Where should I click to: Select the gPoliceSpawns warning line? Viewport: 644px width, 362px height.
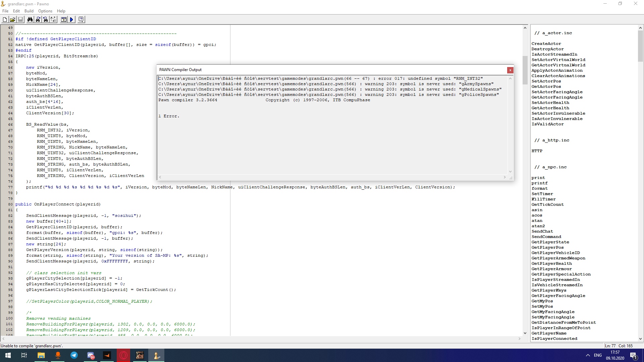[328, 95]
